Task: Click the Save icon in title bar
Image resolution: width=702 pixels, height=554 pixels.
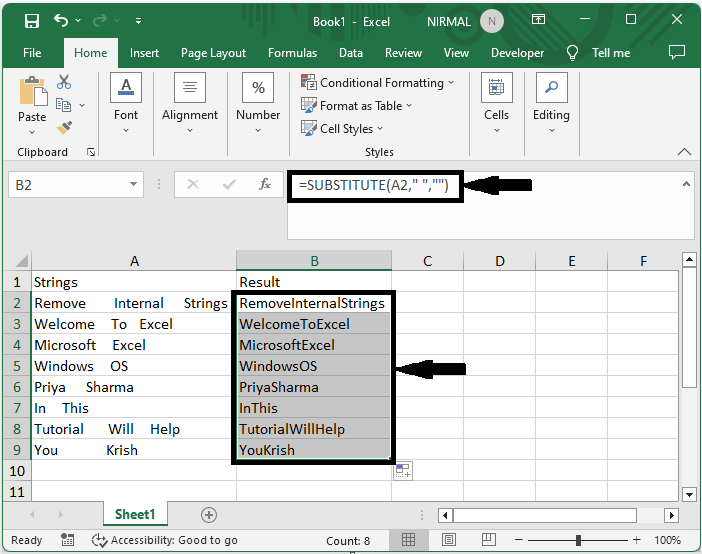Action: [32, 21]
